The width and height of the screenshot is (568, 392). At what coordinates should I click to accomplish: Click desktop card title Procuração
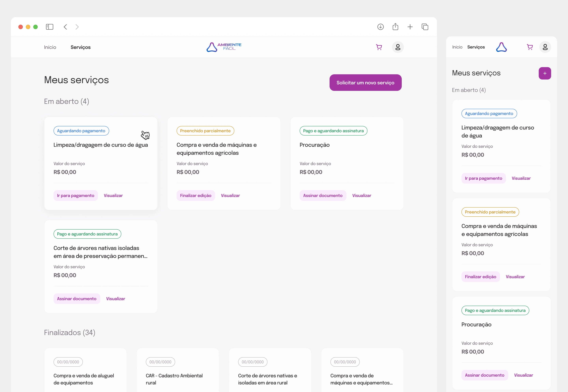tap(315, 145)
